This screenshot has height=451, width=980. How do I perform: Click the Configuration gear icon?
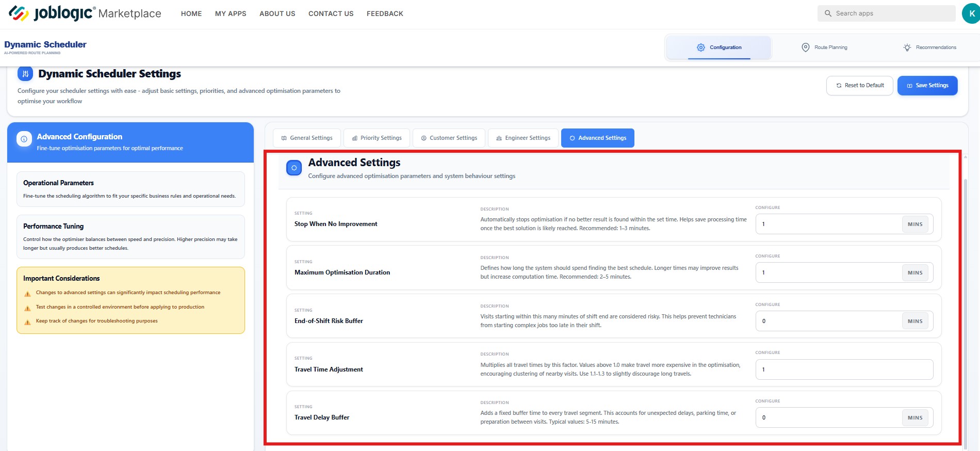701,47
